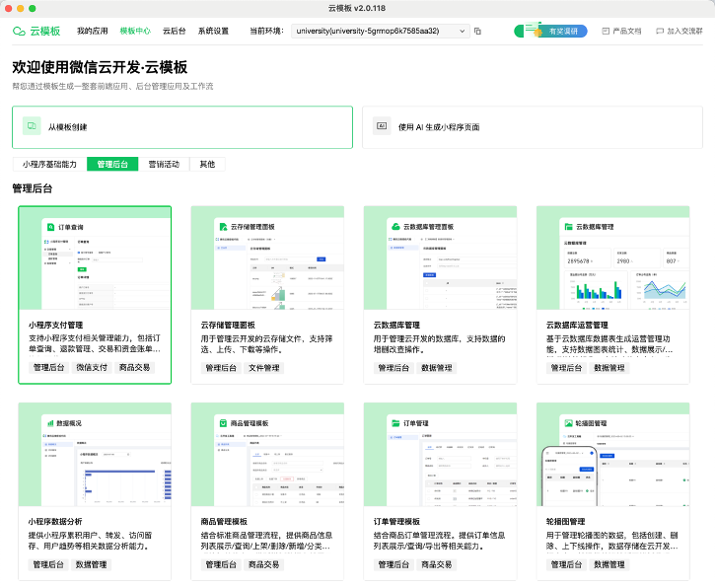Click 数据管理 tag on 轮播图管理 card

click(609, 564)
